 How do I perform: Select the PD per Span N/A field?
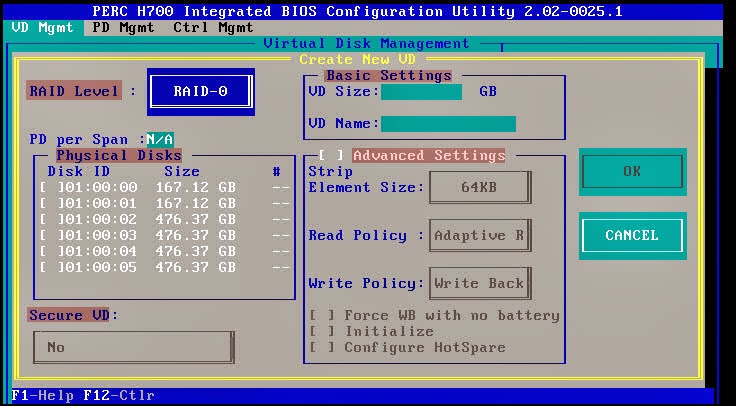pos(160,139)
